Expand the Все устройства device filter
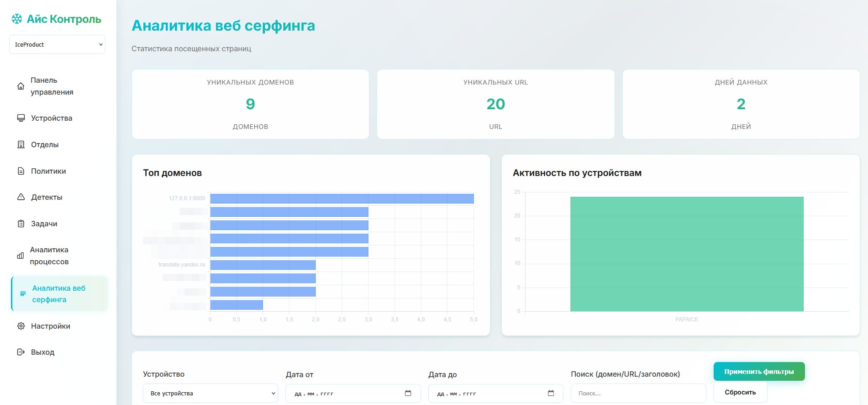Viewport: 868px width, 405px height. pos(210,393)
